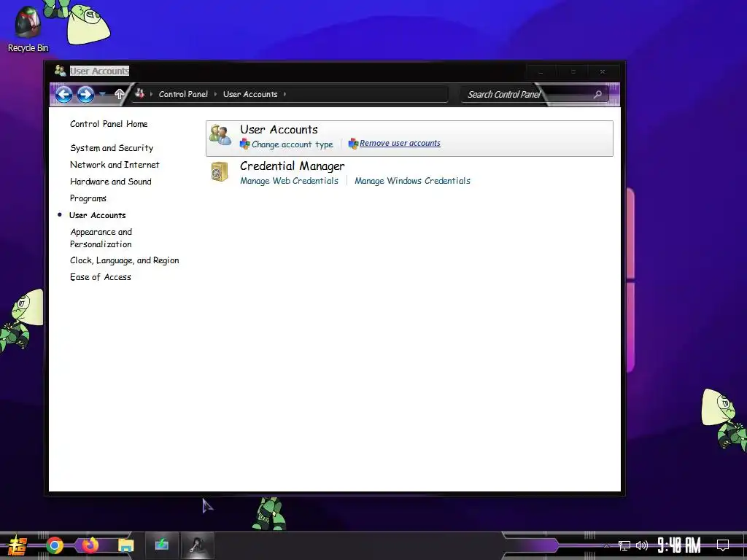Select User Accounts breadcrumb in address bar
This screenshot has width=747, height=560.
point(250,94)
